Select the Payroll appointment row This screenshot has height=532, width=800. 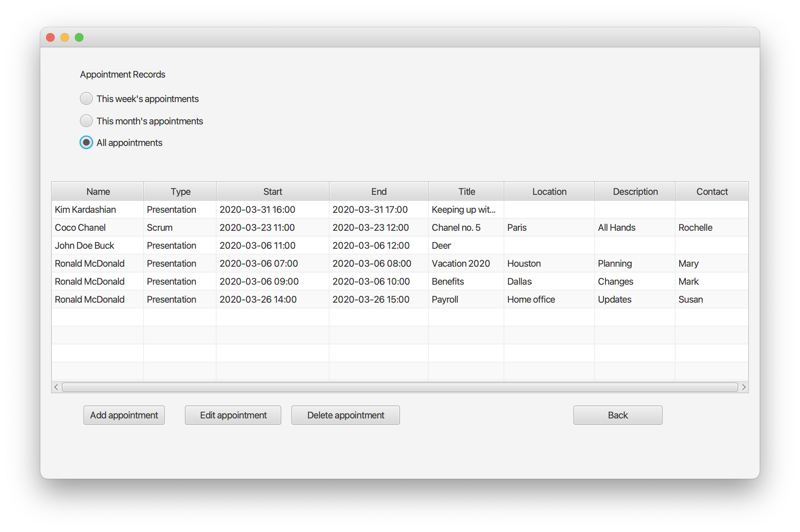[x=445, y=299]
